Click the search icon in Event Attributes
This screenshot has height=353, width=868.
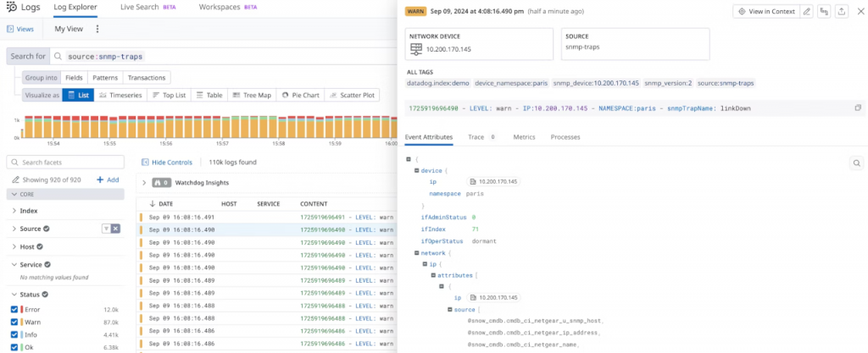click(x=857, y=163)
